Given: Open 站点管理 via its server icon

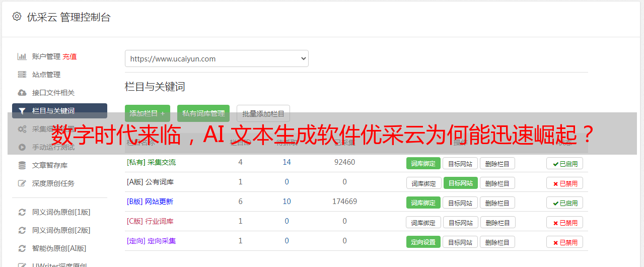Looking at the screenshot, I should 22,75.
